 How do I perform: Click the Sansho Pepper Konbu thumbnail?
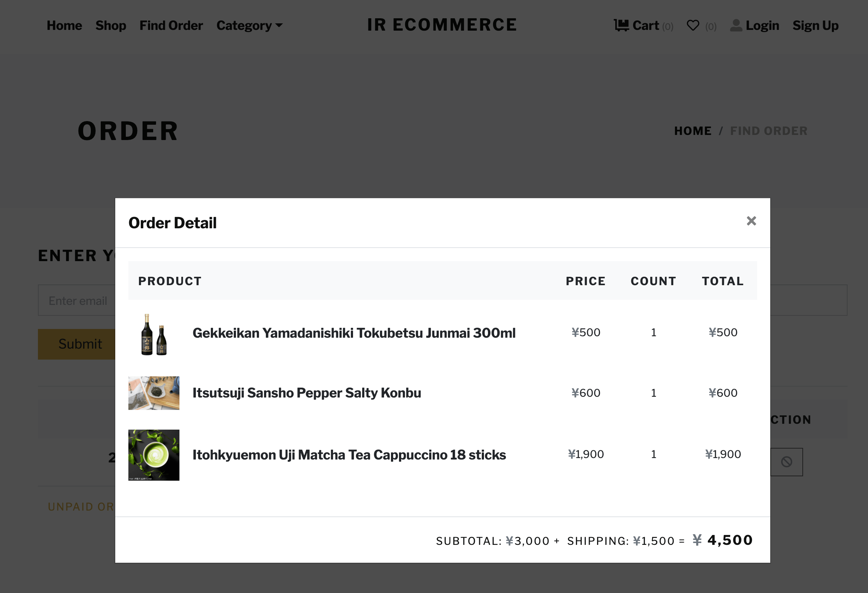154,393
